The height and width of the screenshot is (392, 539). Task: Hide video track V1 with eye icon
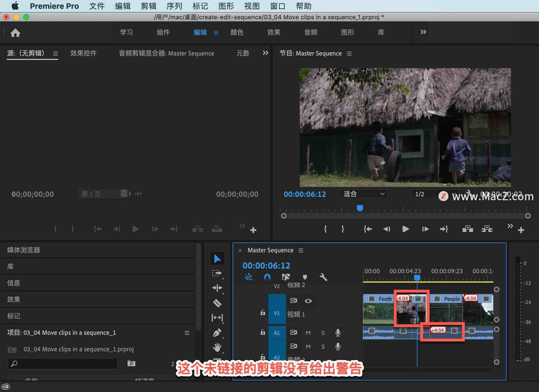(308, 301)
